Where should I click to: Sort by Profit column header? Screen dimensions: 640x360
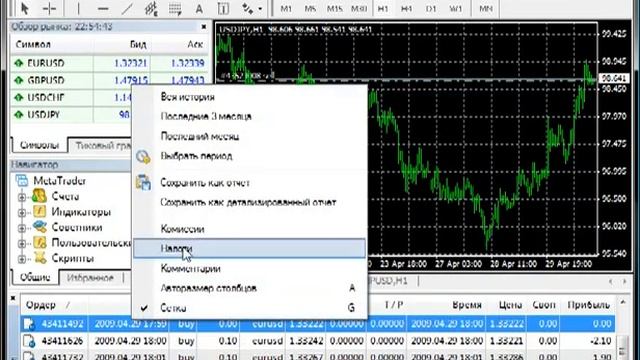[588, 305]
